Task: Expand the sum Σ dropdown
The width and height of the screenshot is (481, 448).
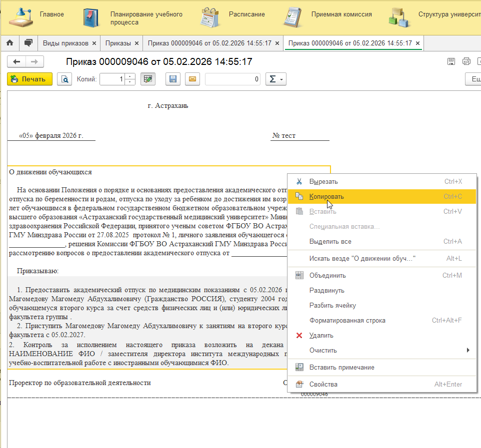Action: coord(275,79)
